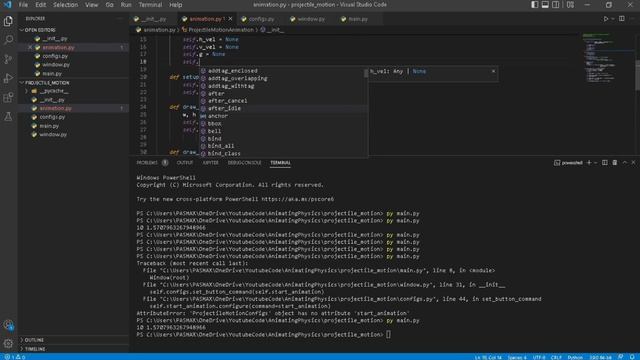Open the Accounts icon in the activity bar
640x360 pixels.
pos(8,325)
